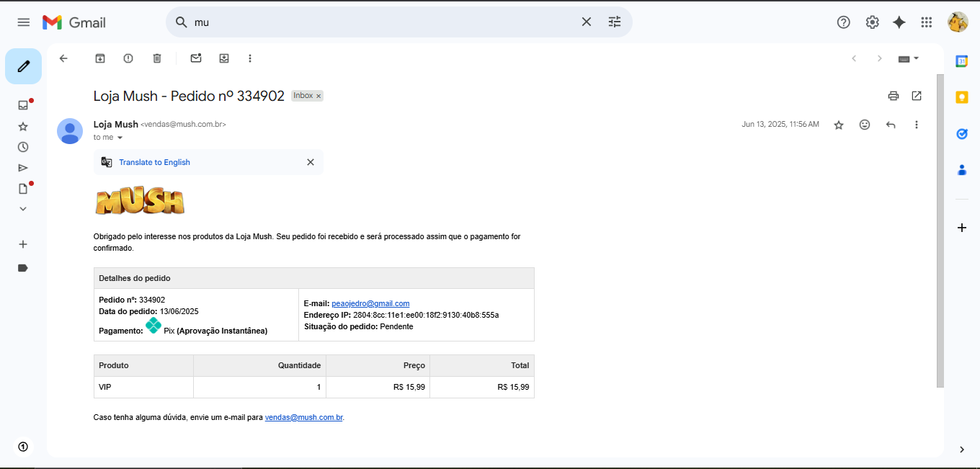The height and width of the screenshot is (469, 980).
Task: Open Snoozed clock in sidebar
Action: (23, 147)
